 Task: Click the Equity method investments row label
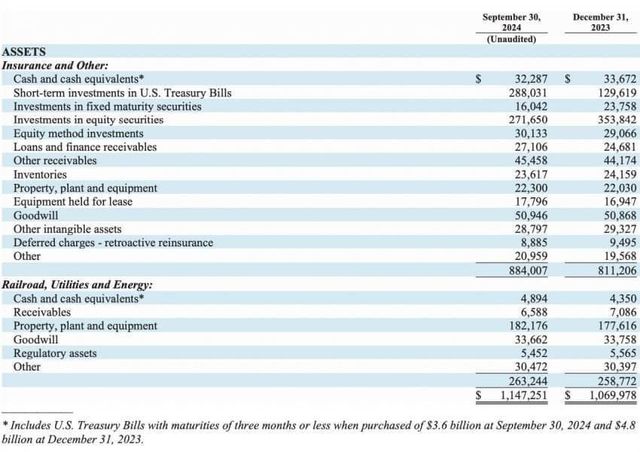pyautogui.click(x=78, y=133)
